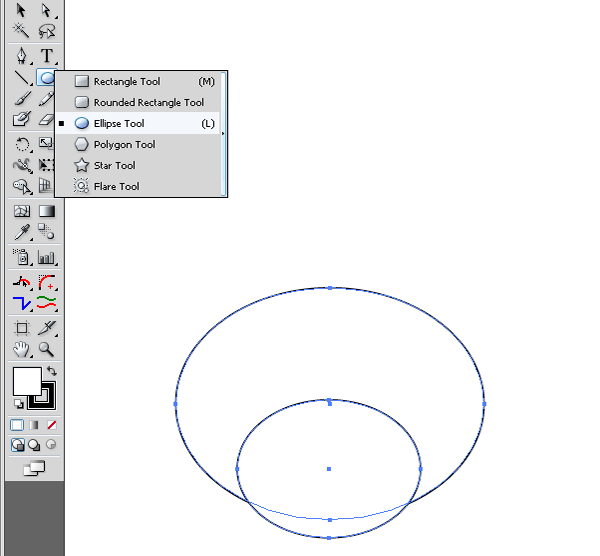The image size is (600, 556).
Task: Click the center point of small ellipse
Action: [x=329, y=469]
